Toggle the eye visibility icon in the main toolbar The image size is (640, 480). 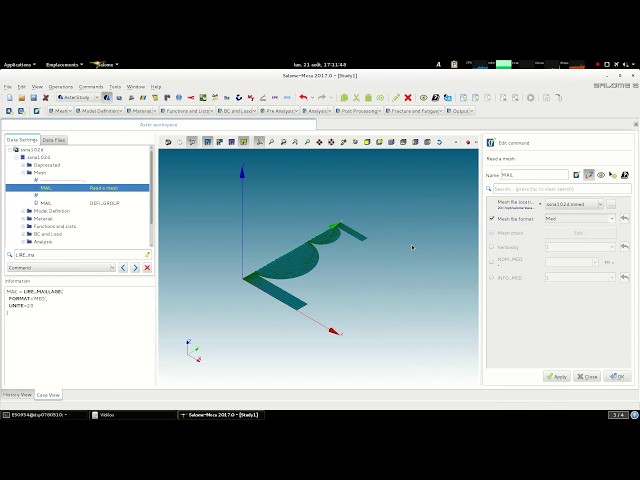pos(423,98)
